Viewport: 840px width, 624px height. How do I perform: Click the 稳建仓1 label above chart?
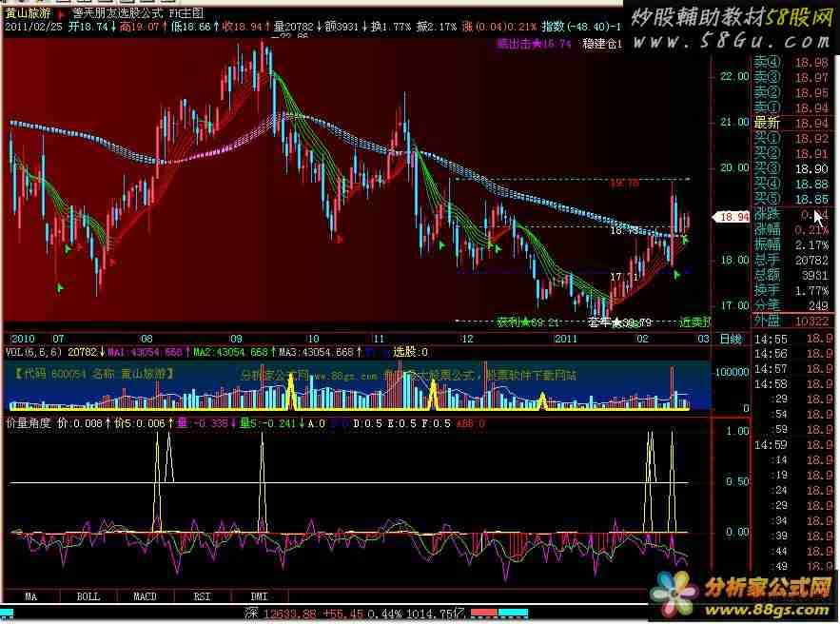(x=603, y=44)
